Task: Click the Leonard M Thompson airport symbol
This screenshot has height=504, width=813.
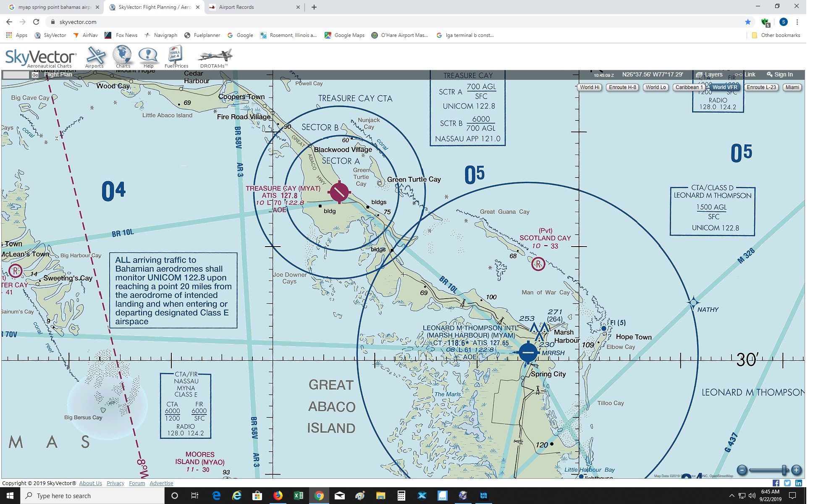Action: pyautogui.click(x=528, y=352)
